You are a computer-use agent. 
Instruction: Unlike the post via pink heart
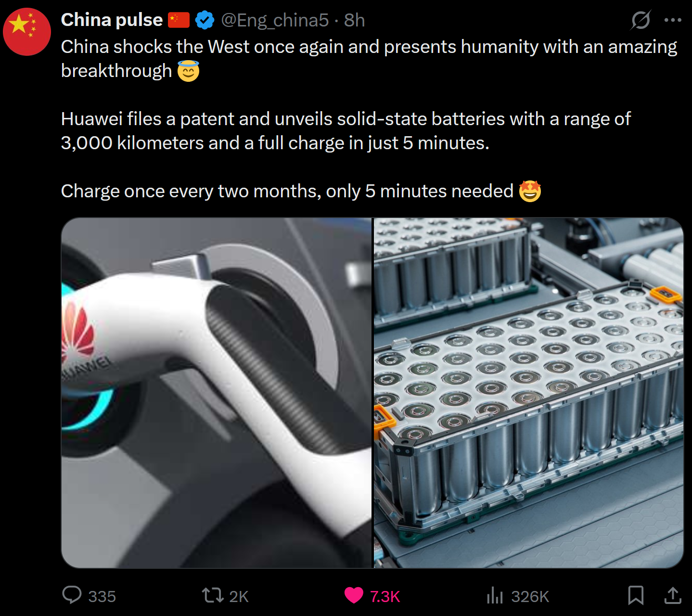[354, 595]
